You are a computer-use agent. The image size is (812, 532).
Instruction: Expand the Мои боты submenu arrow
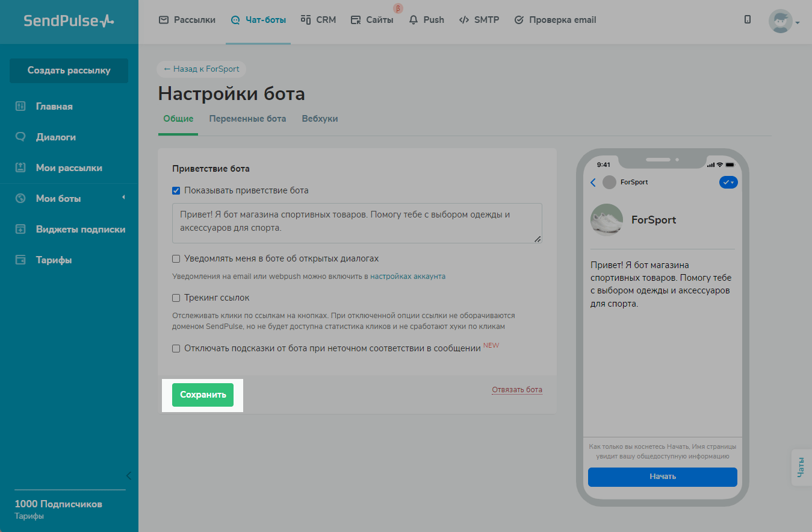(123, 198)
